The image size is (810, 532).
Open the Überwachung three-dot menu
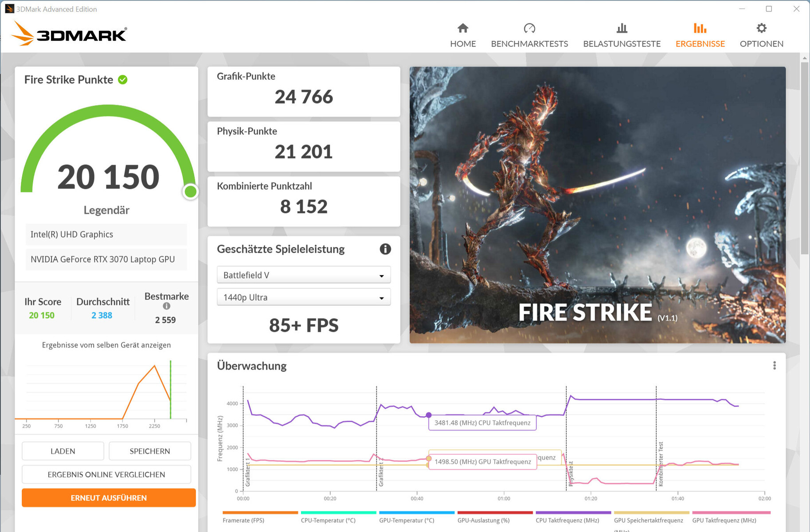click(x=775, y=365)
